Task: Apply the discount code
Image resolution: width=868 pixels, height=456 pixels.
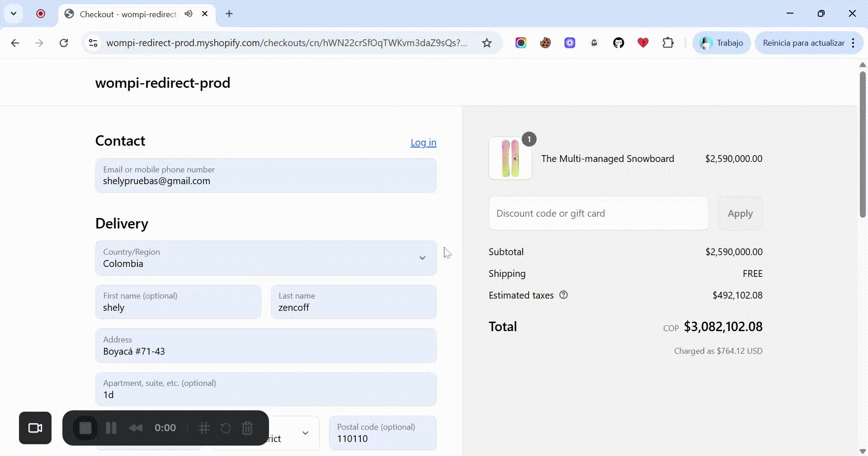Action: 740,213
